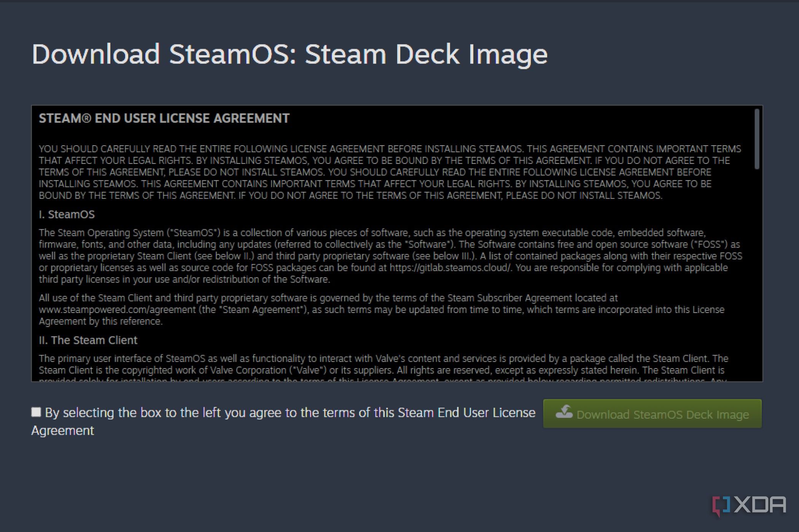Click the 'I. SteamOS' section heading
This screenshot has height=532, width=799.
(x=67, y=214)
